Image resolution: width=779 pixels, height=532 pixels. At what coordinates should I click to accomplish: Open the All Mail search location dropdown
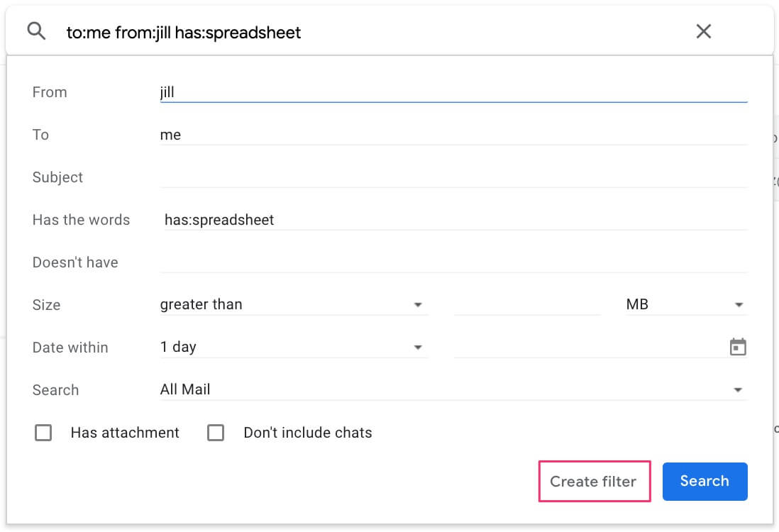(x=453, y=389)
